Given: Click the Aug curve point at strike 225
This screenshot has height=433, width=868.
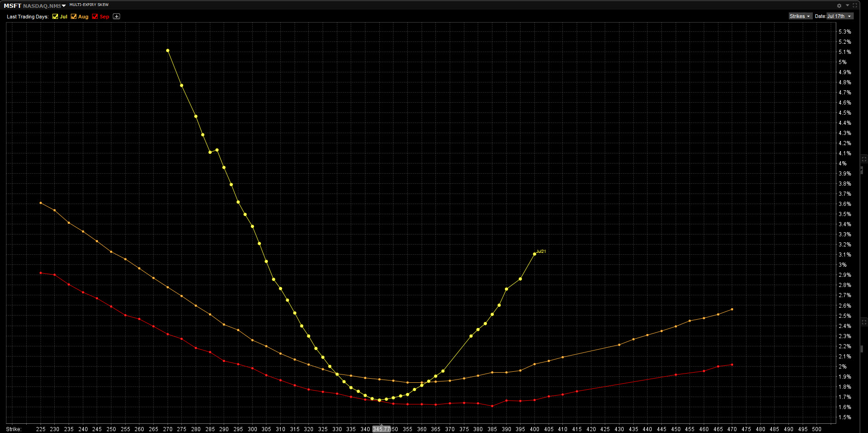Looking at the screenshot, I should 41,203.
